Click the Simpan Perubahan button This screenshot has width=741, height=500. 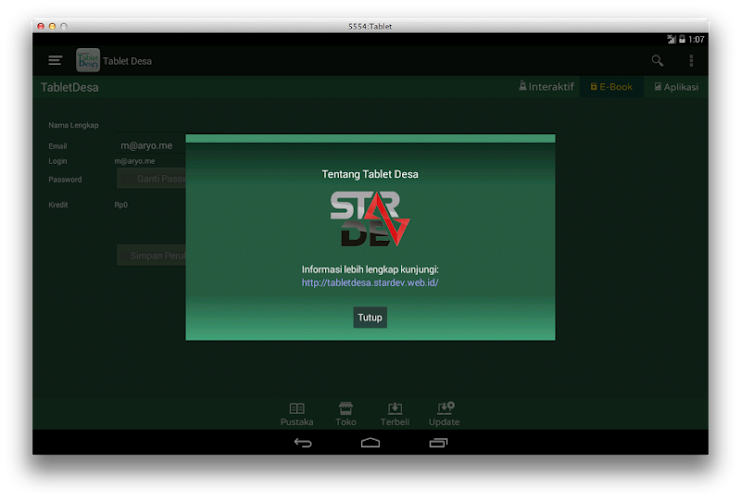click(151, 255)
